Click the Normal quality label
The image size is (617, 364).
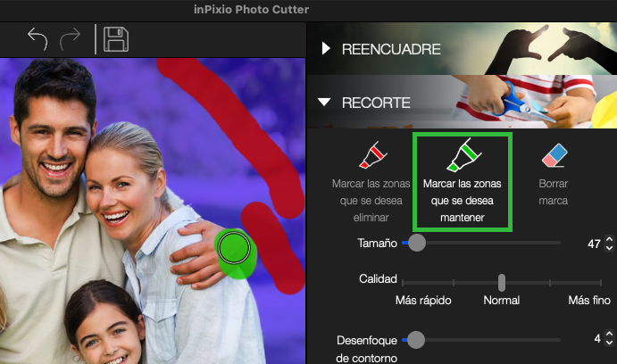pyautogui.click(x=501, y=301)
